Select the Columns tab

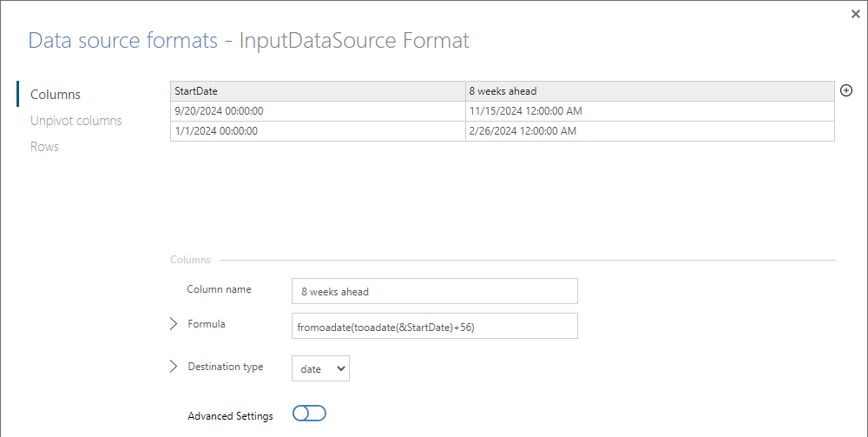coord(56,94)
